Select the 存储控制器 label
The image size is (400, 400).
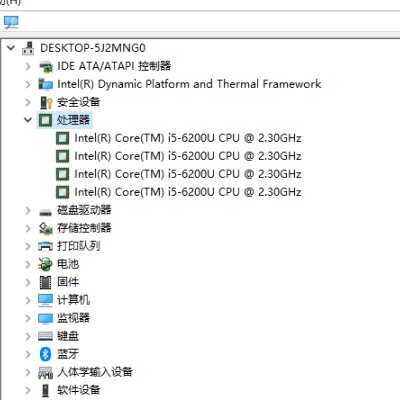[x=84, y=228]
